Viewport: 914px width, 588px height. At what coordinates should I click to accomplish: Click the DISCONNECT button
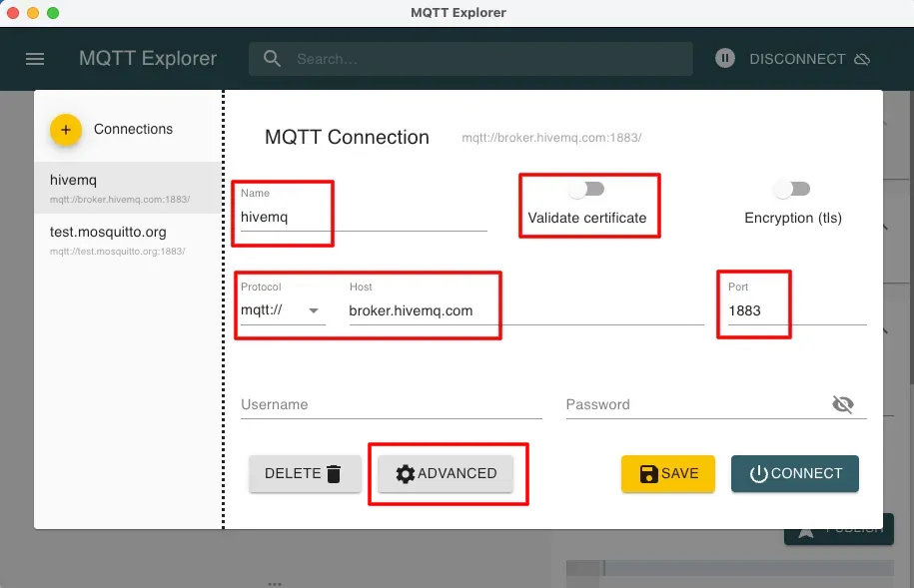pyautogui.click(x=809, y=59)
